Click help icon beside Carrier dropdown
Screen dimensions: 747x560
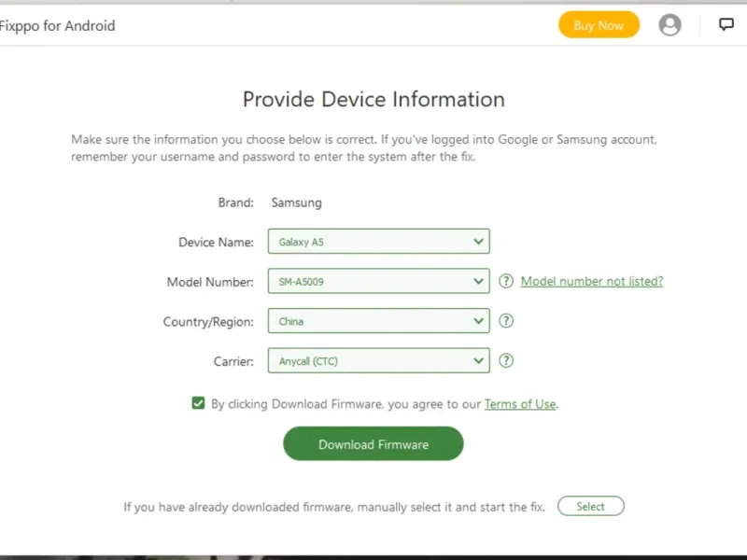point(506,360)
